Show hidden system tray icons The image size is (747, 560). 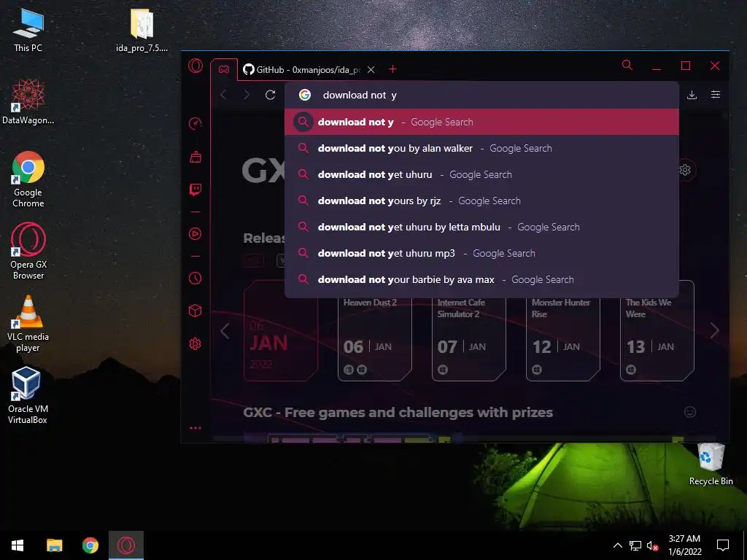tap(617, 545)
